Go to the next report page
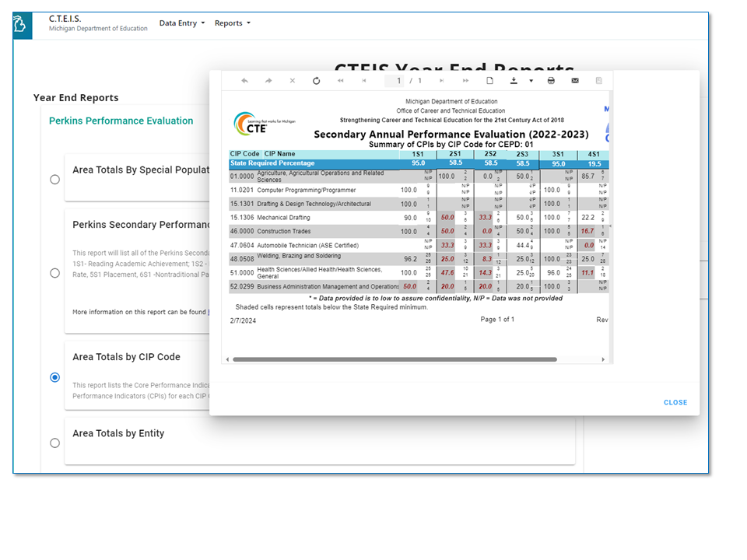Screen dimensions: 747x560 pos(441,81)
